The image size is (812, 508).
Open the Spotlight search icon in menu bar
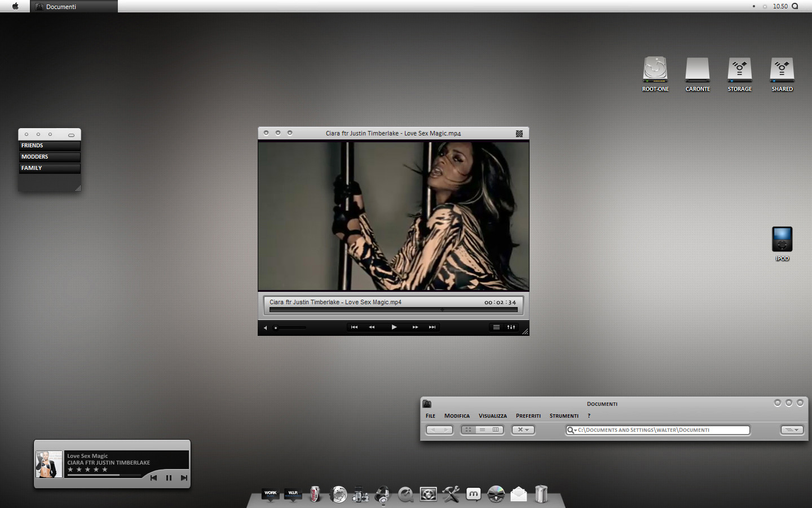(x=795, y=6)
